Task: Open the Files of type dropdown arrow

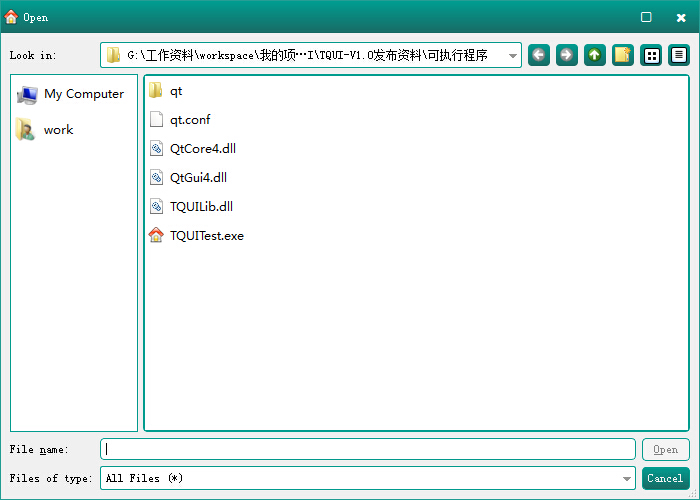Action: click(627, 479)
